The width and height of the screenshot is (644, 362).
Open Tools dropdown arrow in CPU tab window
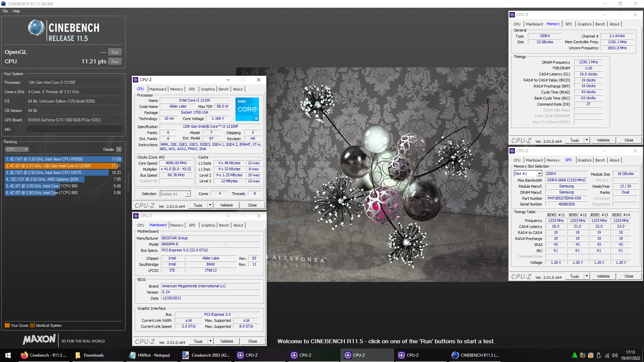(210, 205)
